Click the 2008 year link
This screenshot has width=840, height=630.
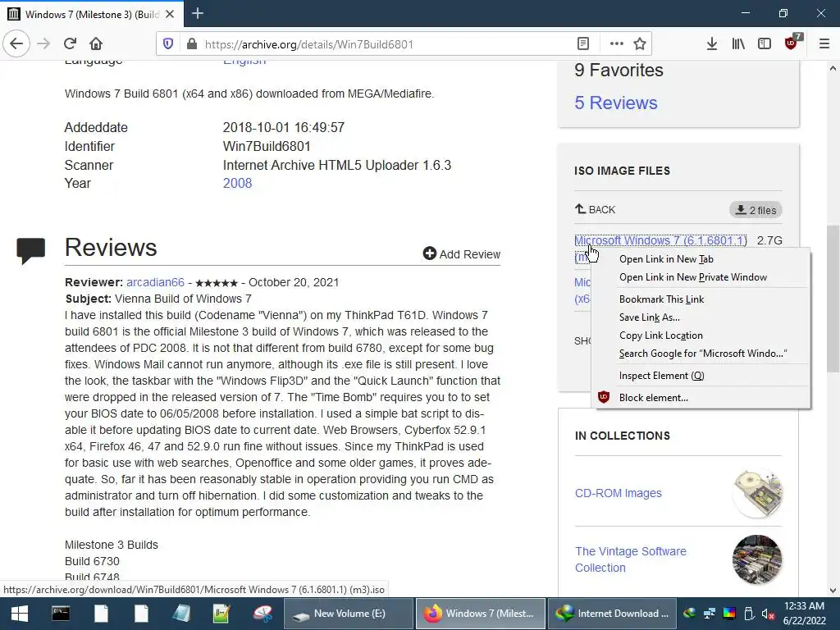237,183
